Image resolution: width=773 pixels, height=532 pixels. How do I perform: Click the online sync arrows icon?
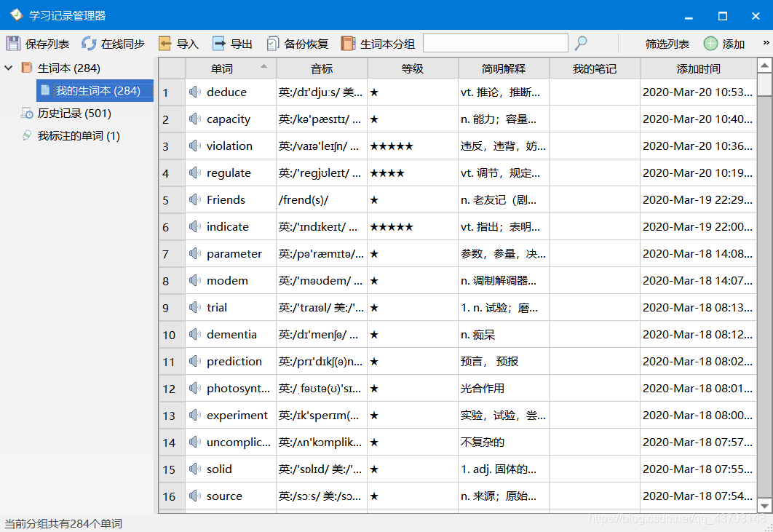(89, 44)
